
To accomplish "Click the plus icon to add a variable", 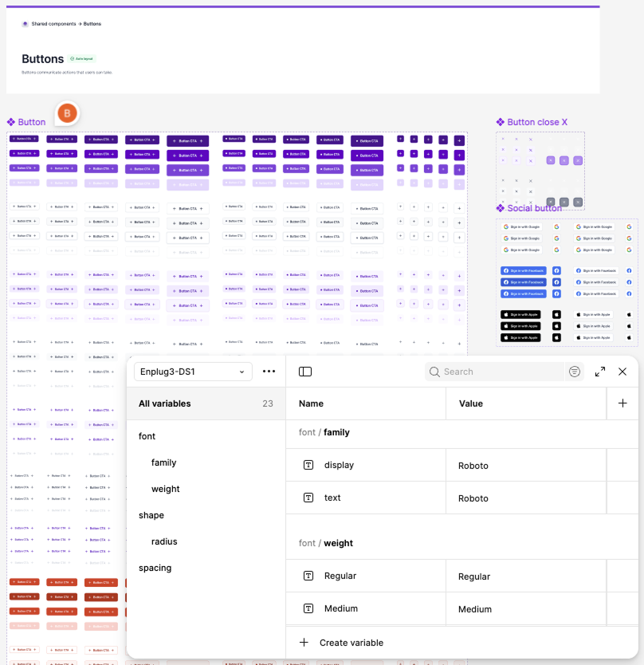I will [x=622, y=403].
